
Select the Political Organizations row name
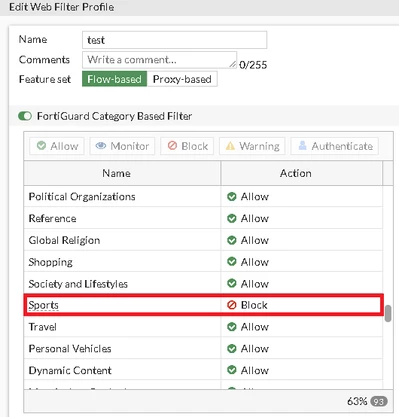(82, 197)
